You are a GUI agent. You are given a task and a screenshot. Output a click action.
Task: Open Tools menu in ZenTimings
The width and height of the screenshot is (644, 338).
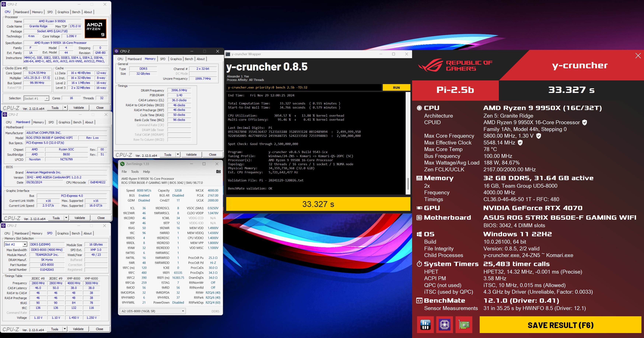coord(135,172)
